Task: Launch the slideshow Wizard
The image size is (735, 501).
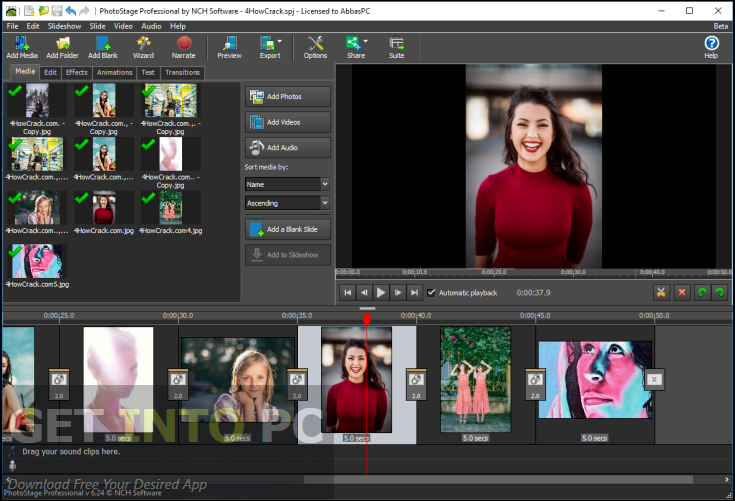Action: coord(143,47)
